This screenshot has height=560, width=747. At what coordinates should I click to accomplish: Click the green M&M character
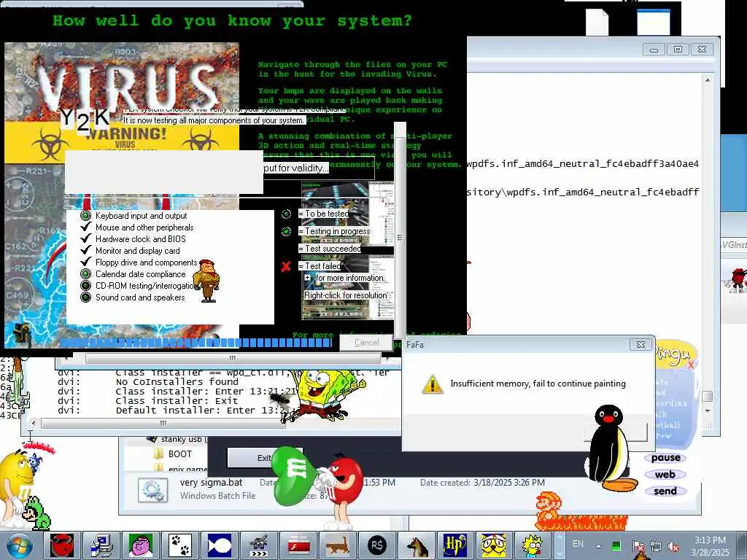point(295,475)
